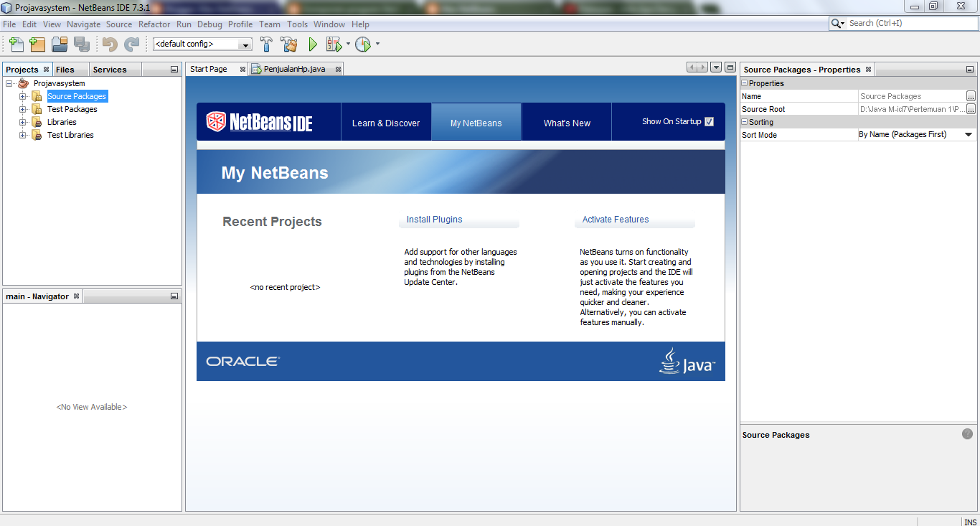980x526 pixels.
Task: Switch to the PenjualanHp.java editor tab
Action: 293,68
